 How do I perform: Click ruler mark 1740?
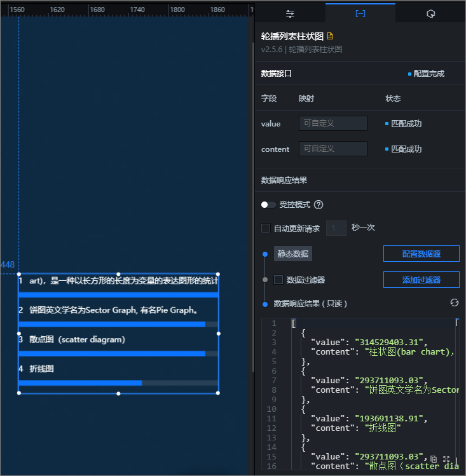(x=137, y=10)
